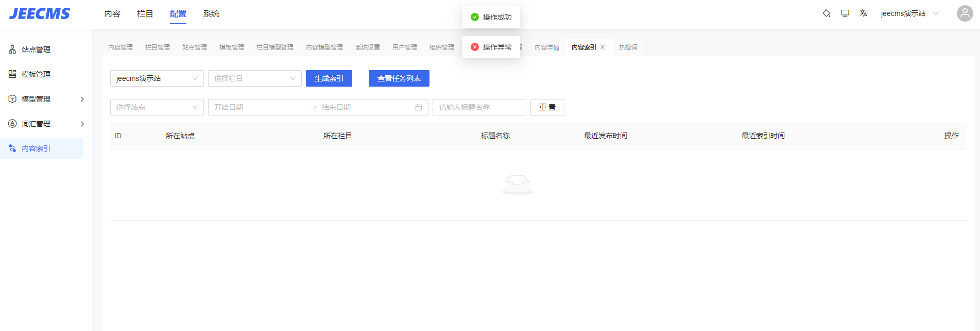Click the 词汇管理 sidebar icon

click(12, 124)
